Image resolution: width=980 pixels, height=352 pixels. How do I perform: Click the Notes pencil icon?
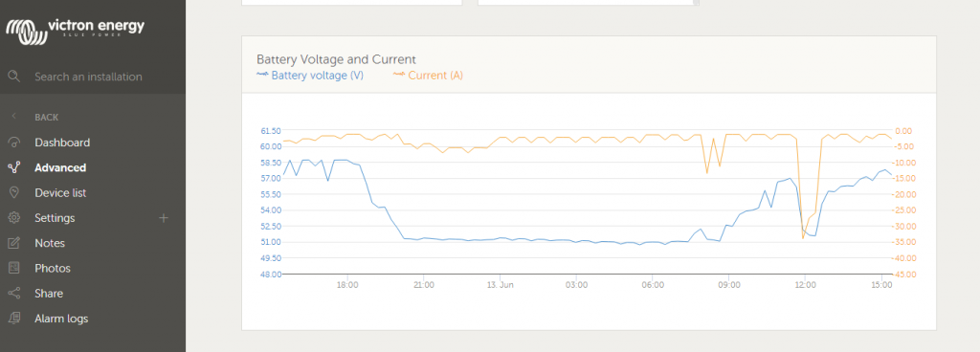tap(13, 243)
